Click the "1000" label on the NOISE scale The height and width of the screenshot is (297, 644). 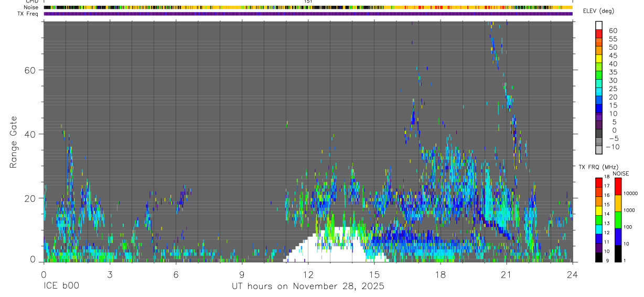(x=629, y=210)
